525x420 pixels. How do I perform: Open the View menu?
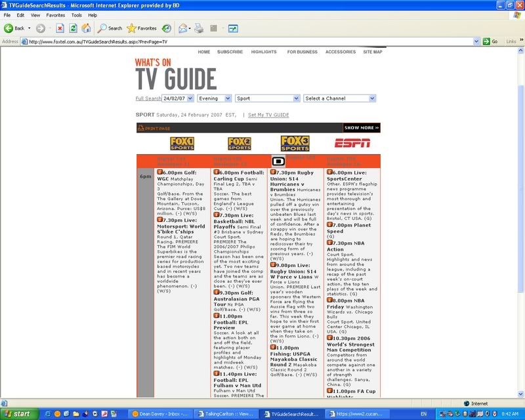pos(35,15)
